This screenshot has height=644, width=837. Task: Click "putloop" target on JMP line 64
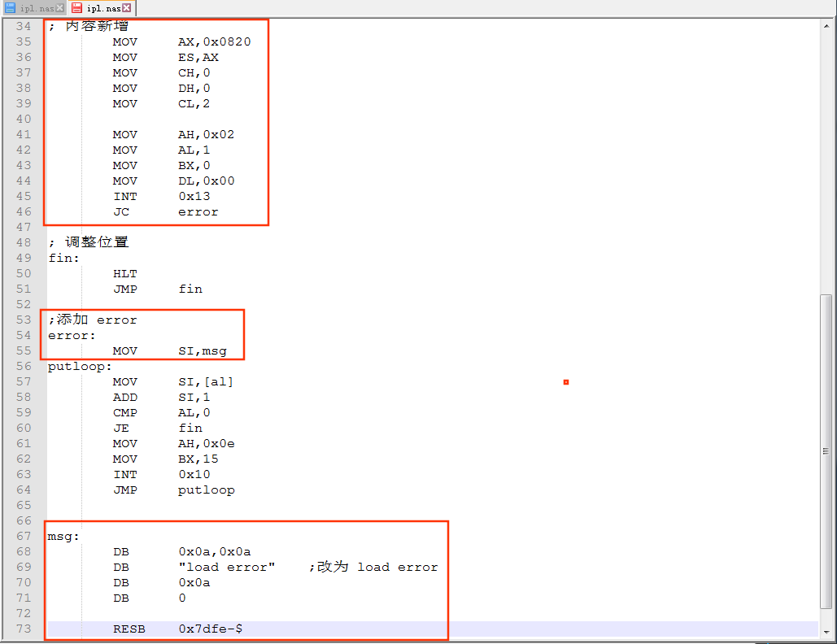point(206,490)
